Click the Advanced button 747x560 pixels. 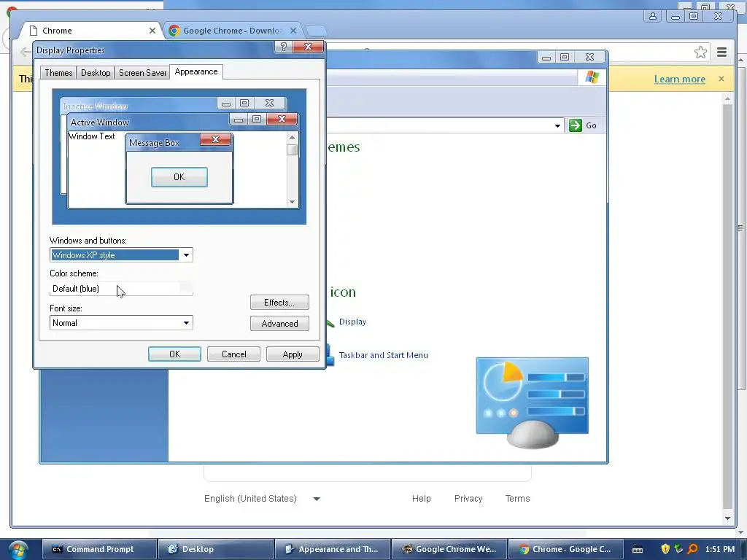[279, 324]
